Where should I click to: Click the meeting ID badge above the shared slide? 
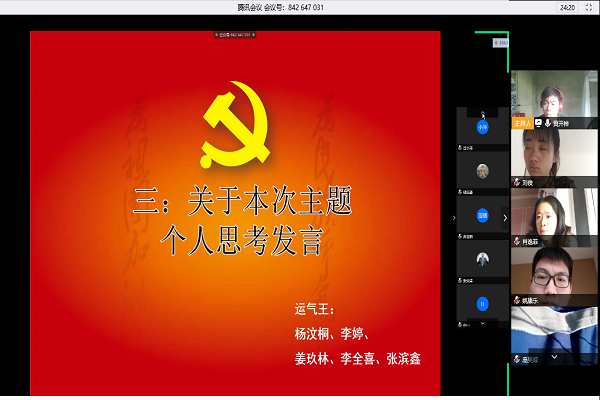[237, 35]
